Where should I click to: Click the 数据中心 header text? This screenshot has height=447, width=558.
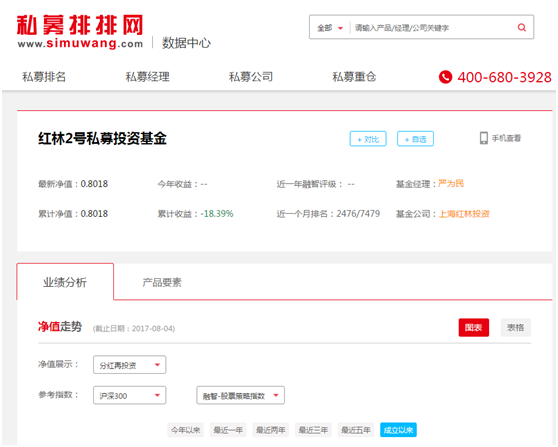click(x=186, y=43)
